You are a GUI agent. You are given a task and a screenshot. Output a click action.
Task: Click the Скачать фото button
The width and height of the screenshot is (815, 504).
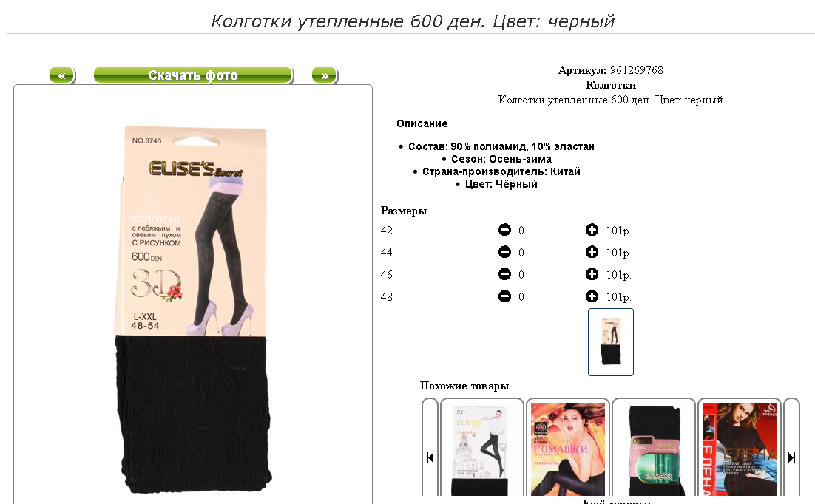193,75
